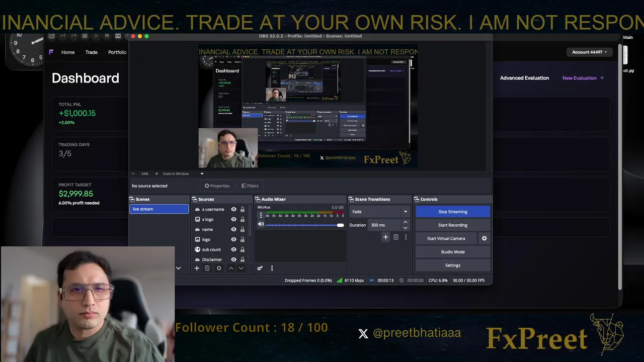
Task: Open virtual camera settings gear
Action: tap(485, 238)
